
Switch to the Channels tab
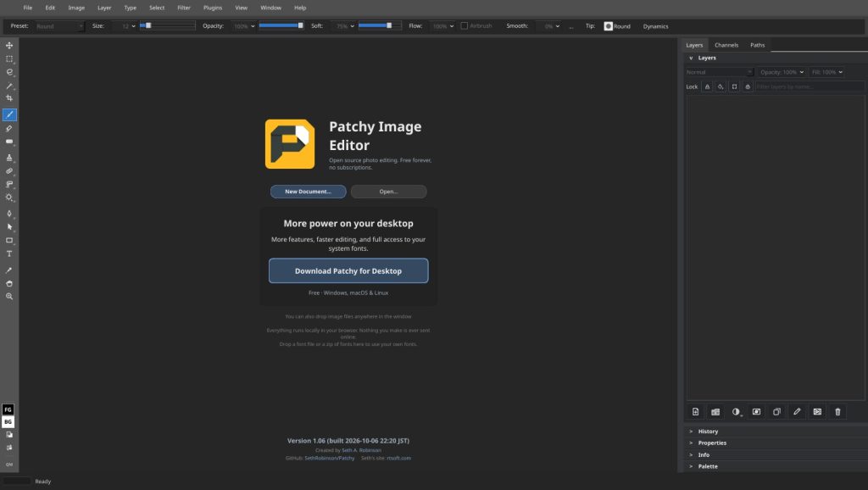[726, 45]
